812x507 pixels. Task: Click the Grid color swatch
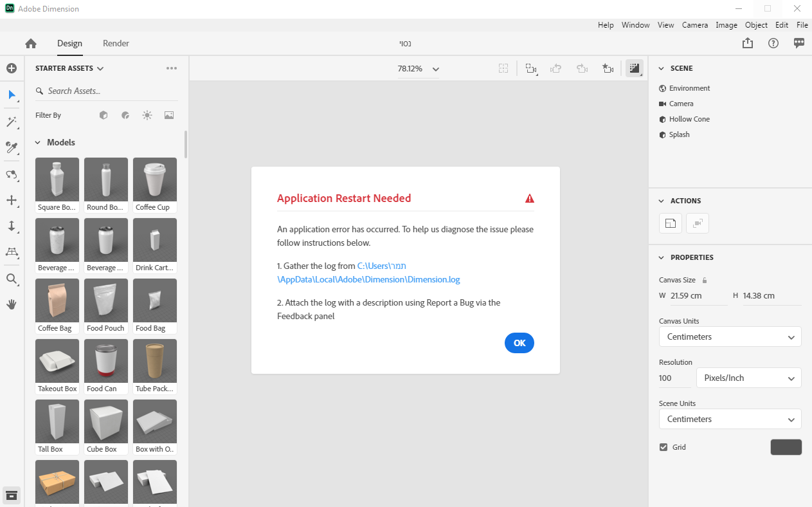tap(786, 447)
